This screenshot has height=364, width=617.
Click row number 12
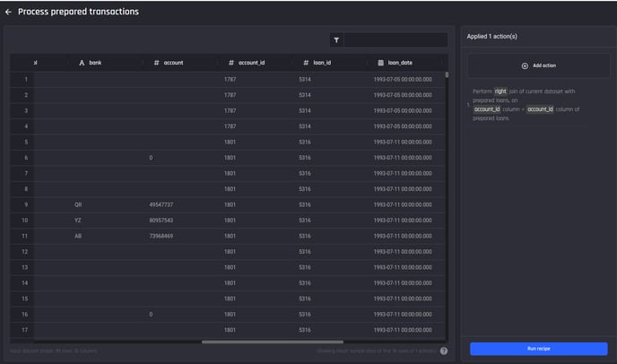[25, 252]
